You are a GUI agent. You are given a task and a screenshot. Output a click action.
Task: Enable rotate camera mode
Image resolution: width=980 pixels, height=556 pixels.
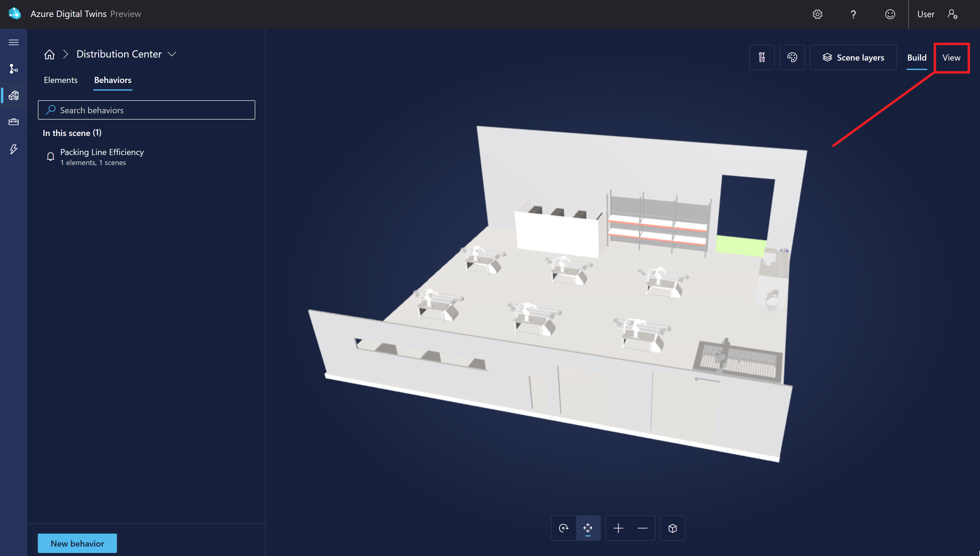(564, 528)
